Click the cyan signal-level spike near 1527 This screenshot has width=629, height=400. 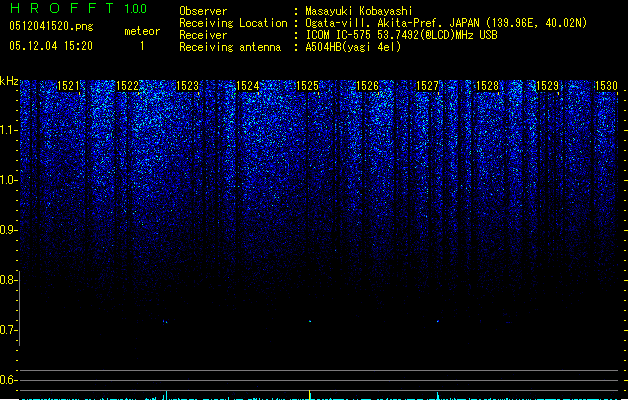tap(438, 396)
